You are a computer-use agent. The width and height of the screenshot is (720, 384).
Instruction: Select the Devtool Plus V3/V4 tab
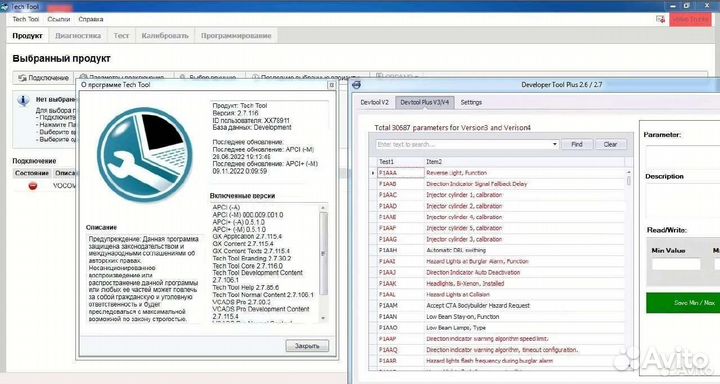[x=425, y=102]
